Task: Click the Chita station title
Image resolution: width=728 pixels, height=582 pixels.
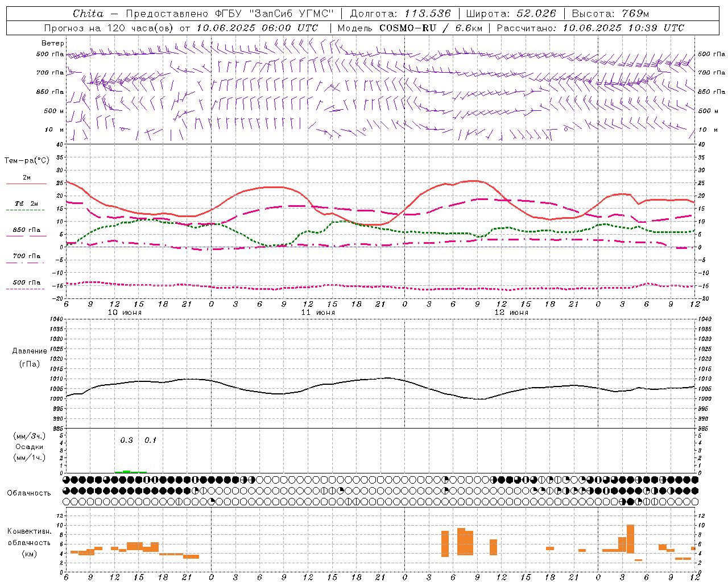Action: (x=88, y=14)
